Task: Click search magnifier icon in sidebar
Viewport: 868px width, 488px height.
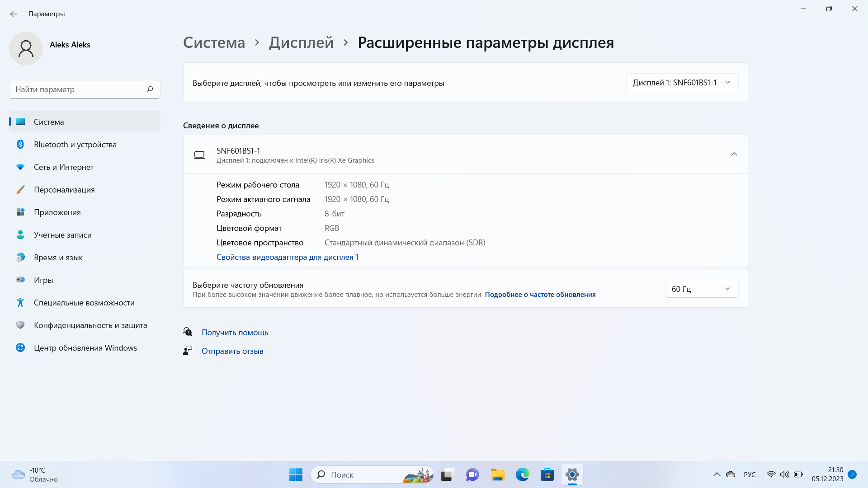Action: pyautogui.click(x=150, y=89)
